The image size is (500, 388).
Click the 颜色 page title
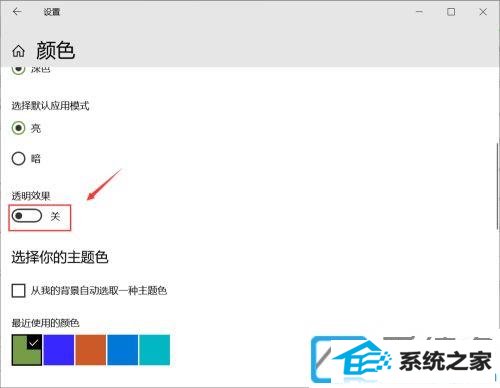click(x=55, y=51)
